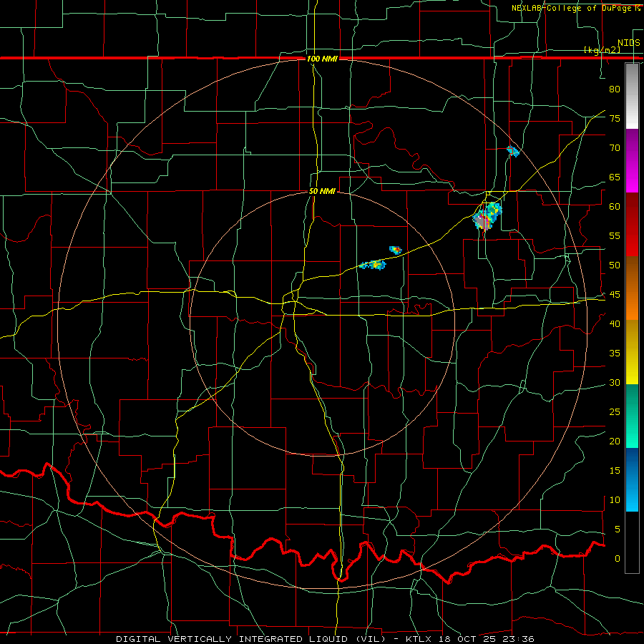The width and height of the screenshot is (644, 644).
Task: Select the black bottom segment of the color scale
Action: pyautogui.click(x=632, y=542)
